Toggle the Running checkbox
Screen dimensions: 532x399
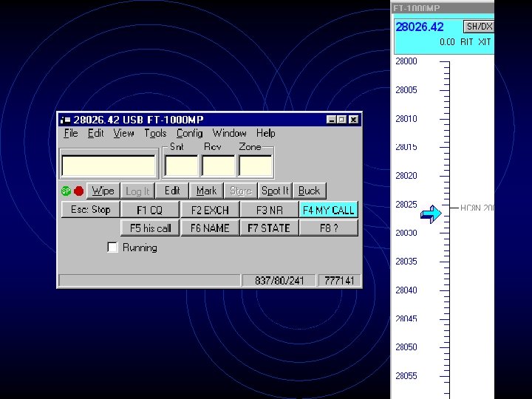coord(112,247)
